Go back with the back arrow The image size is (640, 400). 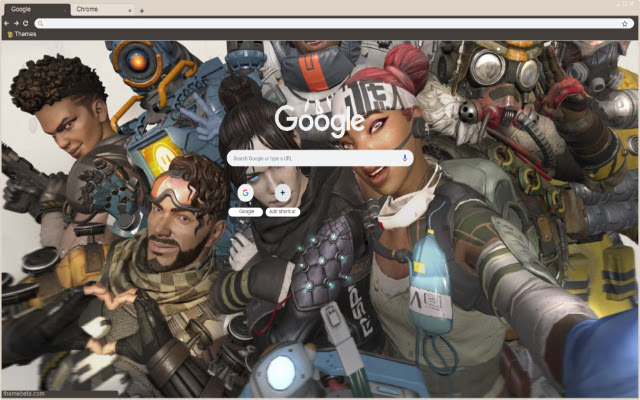(x=7, y=24)
